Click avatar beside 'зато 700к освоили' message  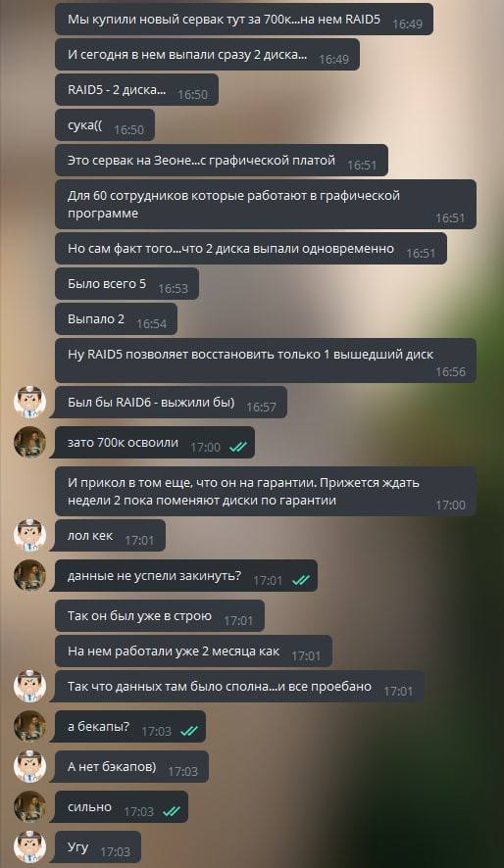pos(29,442)
